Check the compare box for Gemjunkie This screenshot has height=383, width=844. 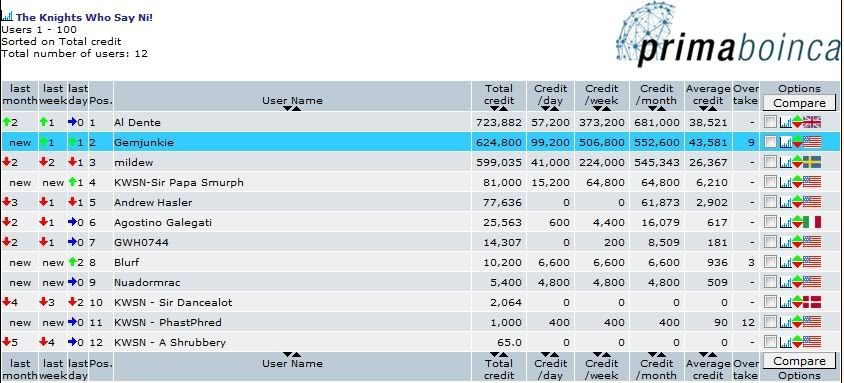(770, 143)
